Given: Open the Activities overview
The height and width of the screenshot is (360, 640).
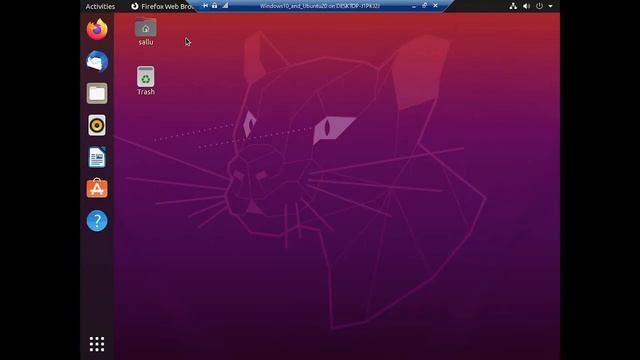Looking at the screenshot, I should pyautogui.click(x=100, y=6).
